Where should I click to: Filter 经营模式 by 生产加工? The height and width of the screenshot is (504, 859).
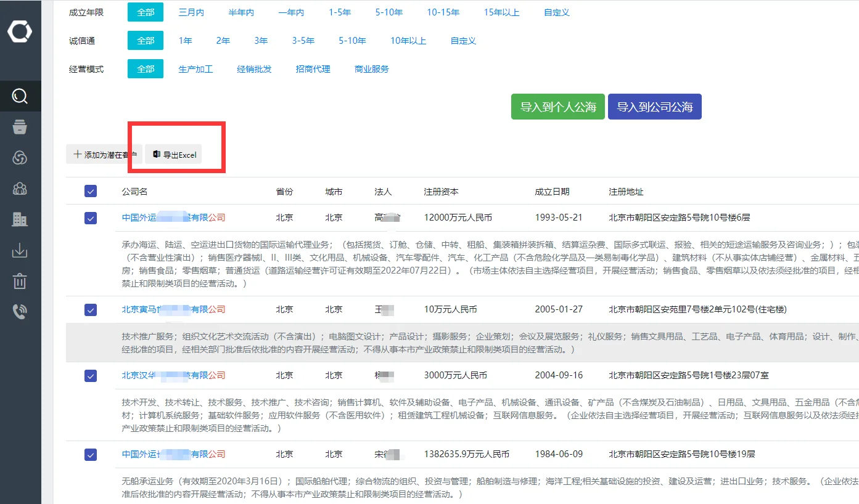pyautogui.click(x=195, y=69)
